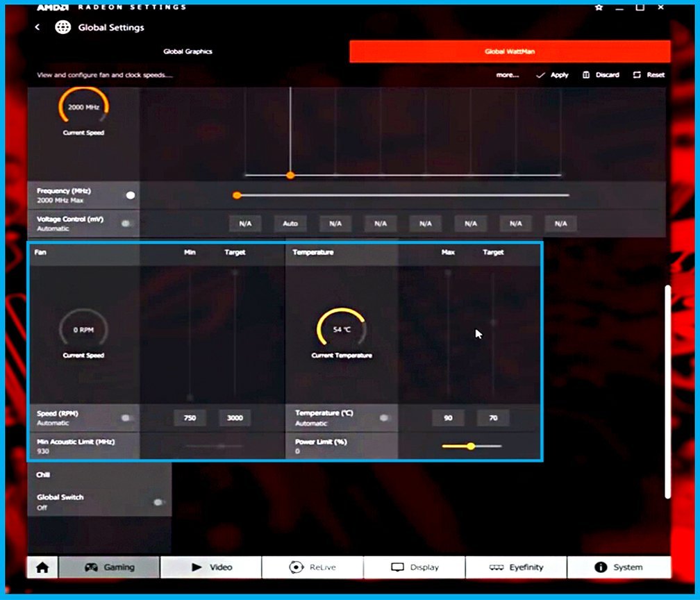The image size is (700, 600).
Task: Open the Eyefinity tab
Action: point(516,567)
